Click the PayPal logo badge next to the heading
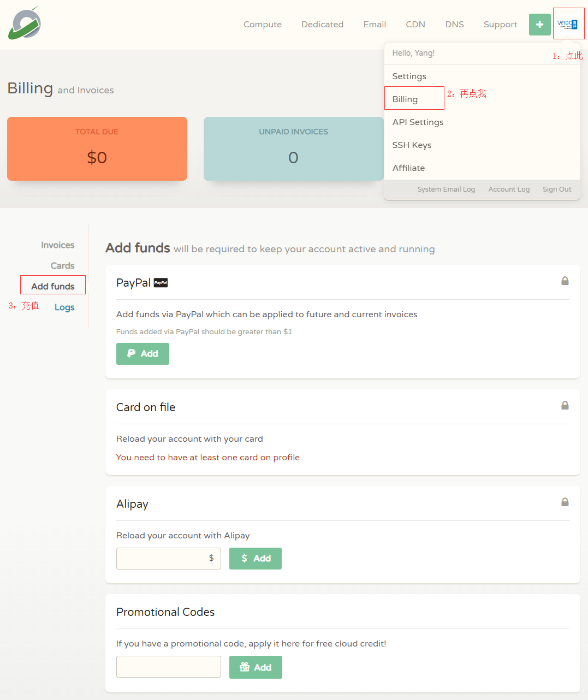 (x=161, y=283)
